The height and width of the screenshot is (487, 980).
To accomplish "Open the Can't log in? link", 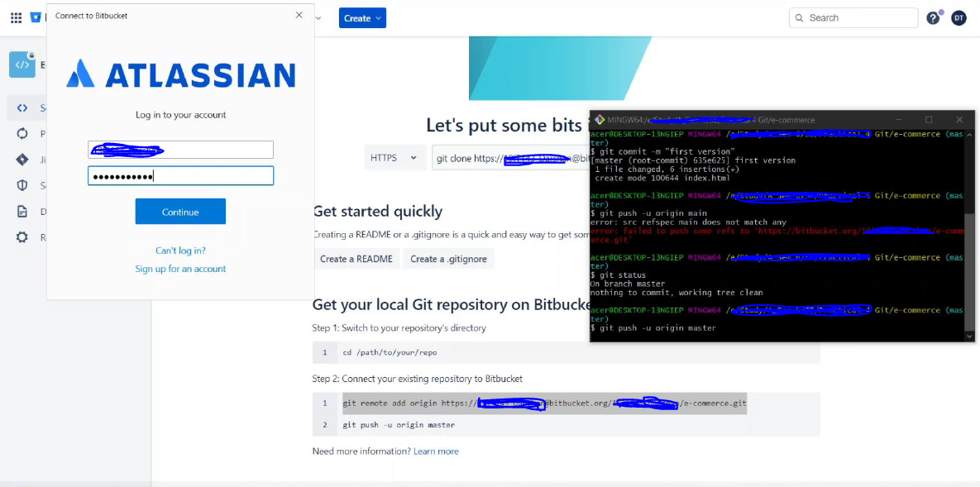I will [180, 251].
